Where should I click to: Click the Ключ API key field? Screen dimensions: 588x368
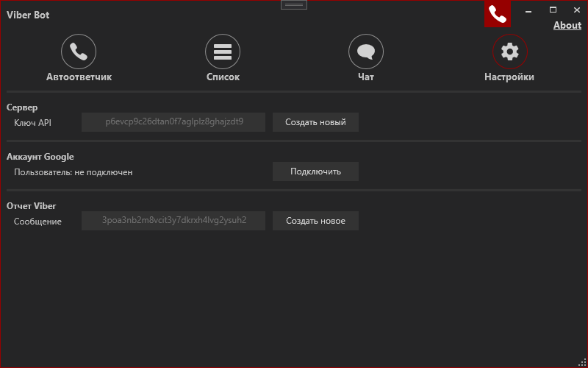pyautogui.click(x=173, y=122)
